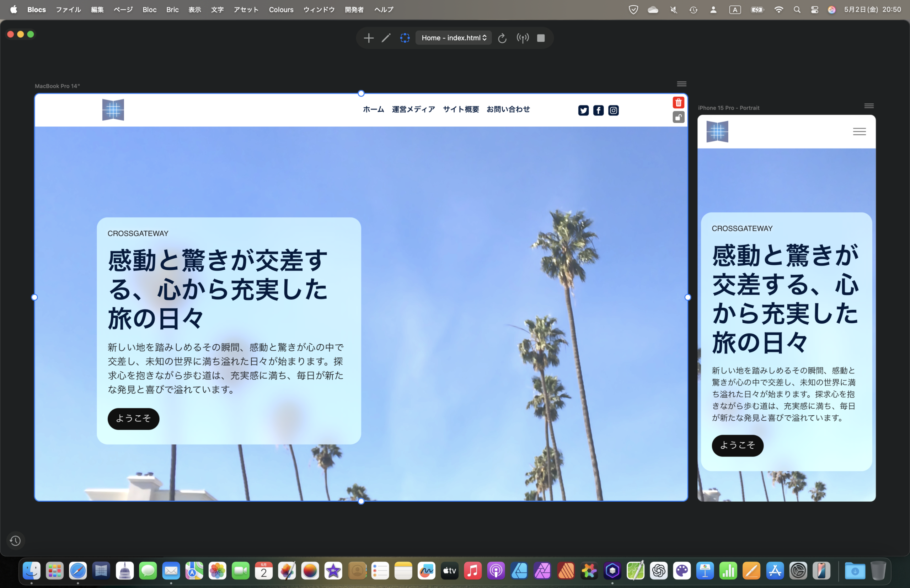Select the 感動と驚きが交差する heading in the MacBook canvas
The width and height of the screenshot is (910, 588).
pos(218,289)
